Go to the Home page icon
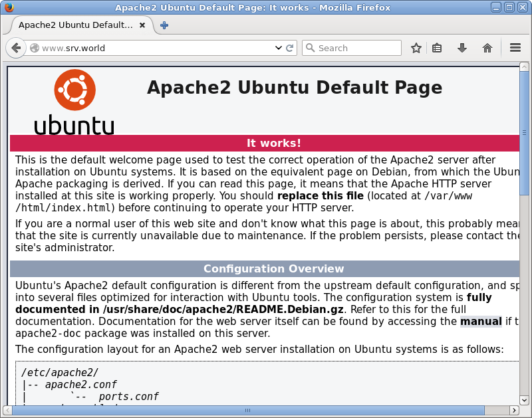532x418 pixels. point(487,48)
